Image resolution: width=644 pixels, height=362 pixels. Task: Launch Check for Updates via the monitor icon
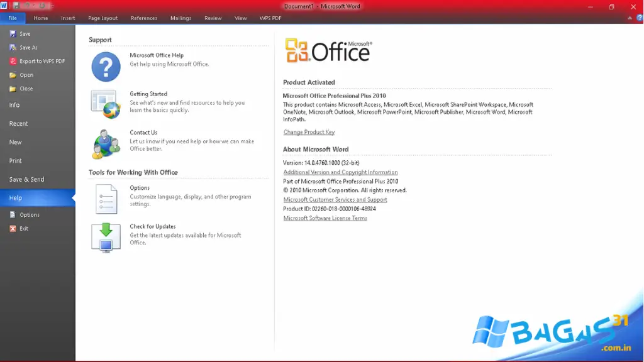[105, 237]
